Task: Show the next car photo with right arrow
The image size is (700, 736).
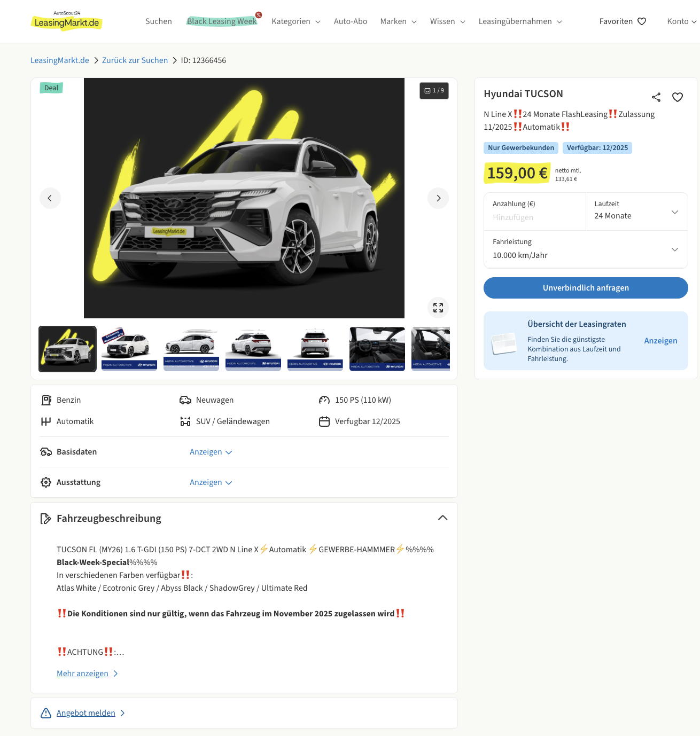Action: (438, 198)
